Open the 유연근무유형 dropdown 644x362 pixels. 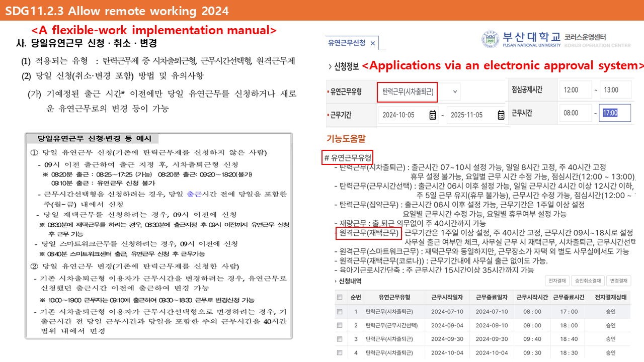[x=455, y=92]
